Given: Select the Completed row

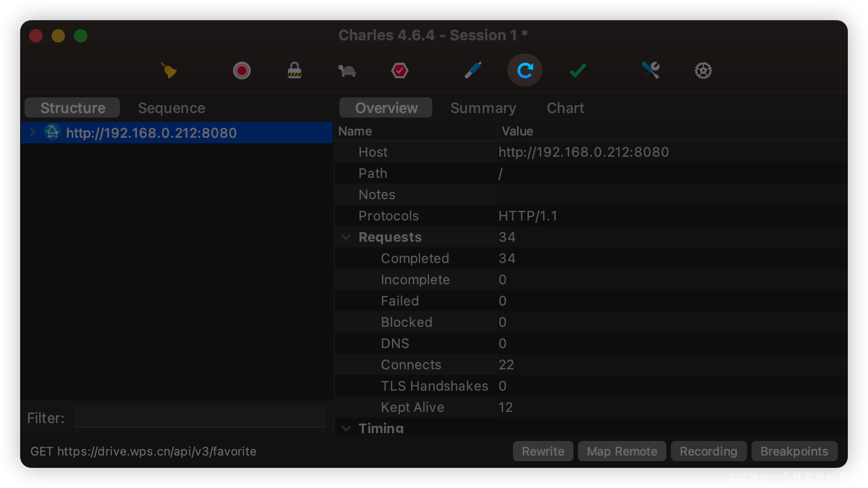Looking at the screenshot, I should 591,259.
